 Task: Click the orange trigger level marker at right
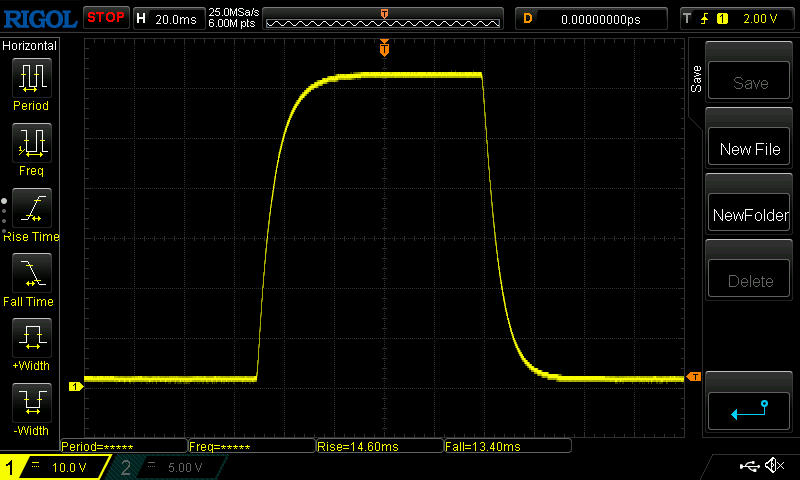pos(694,376)
